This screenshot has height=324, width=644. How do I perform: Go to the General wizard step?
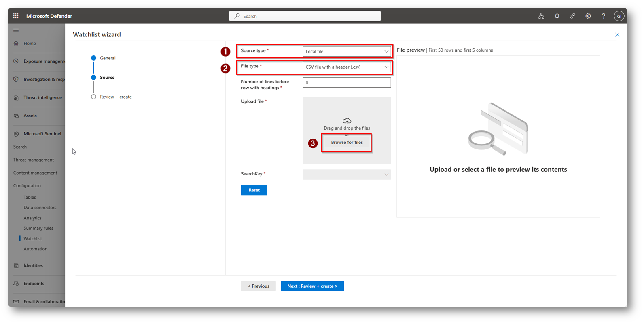(x=104, y=58)
